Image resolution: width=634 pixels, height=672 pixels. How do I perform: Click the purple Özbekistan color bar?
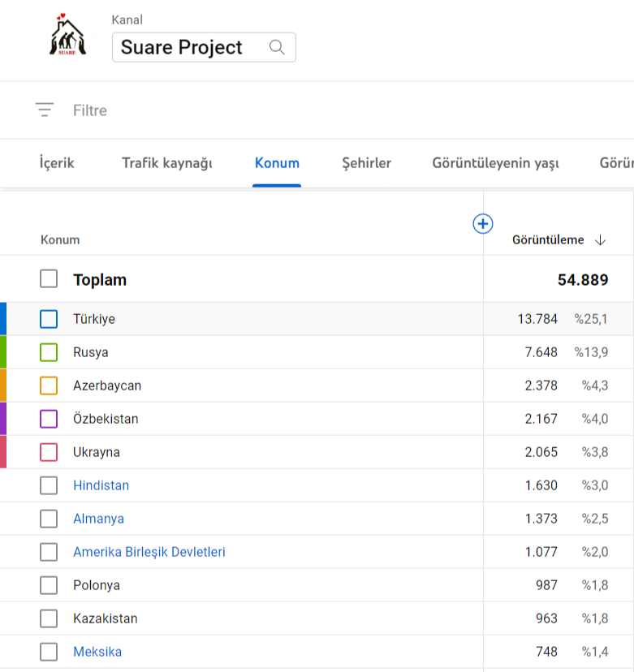point(3,418)
